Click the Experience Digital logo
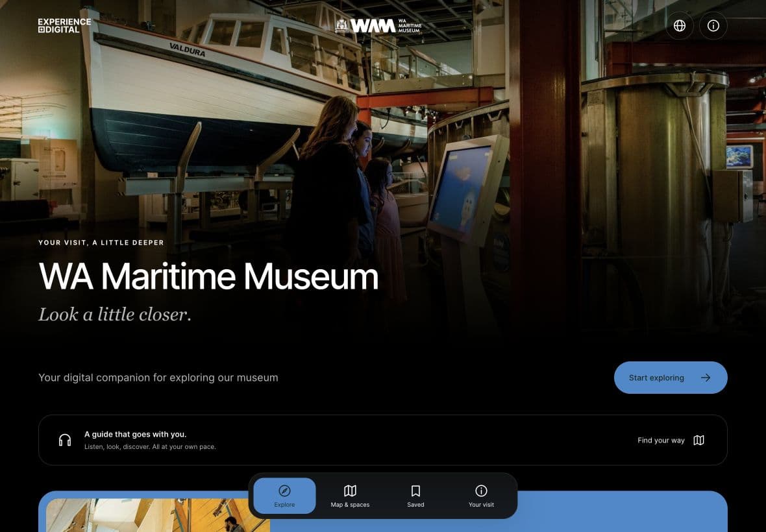This screenshot has height=532, width=766. tap(64, 25)
